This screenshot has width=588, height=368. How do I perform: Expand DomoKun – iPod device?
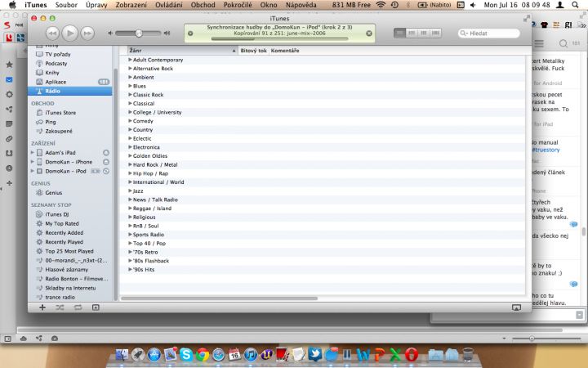32,171
